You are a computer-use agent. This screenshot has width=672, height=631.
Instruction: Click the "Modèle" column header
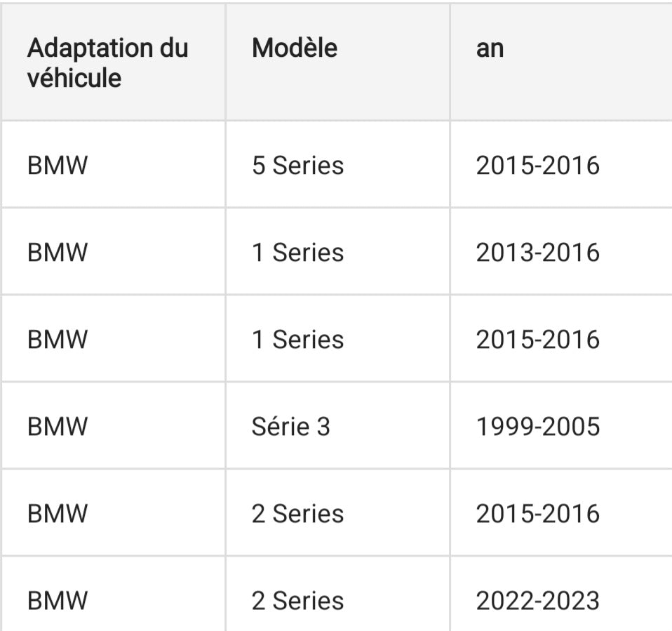click(x=295, y=48)
